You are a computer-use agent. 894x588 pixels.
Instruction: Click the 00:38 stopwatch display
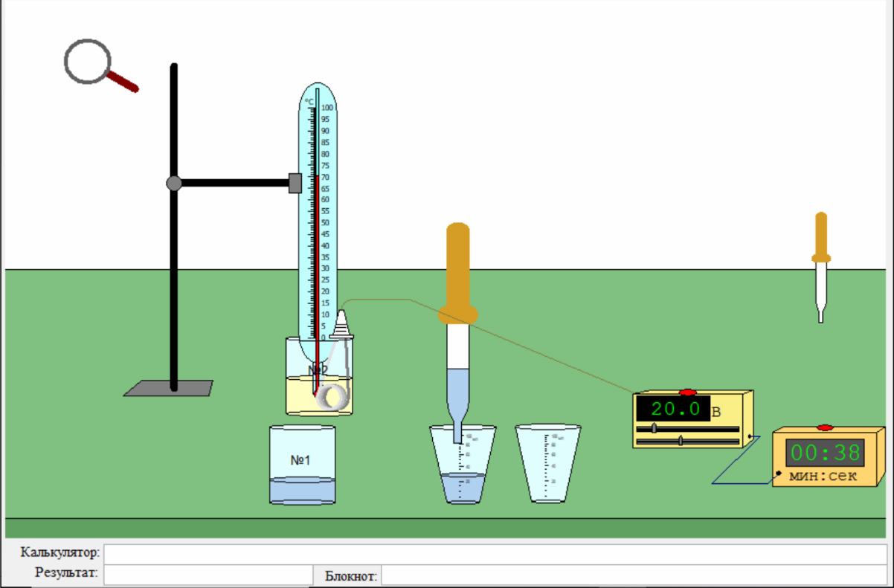coord(825,452)
